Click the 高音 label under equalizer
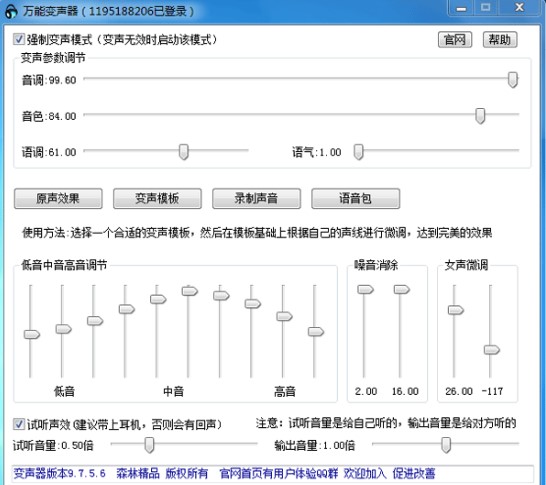Viewport: 546px width, 485px height. (x=285, y=391)
